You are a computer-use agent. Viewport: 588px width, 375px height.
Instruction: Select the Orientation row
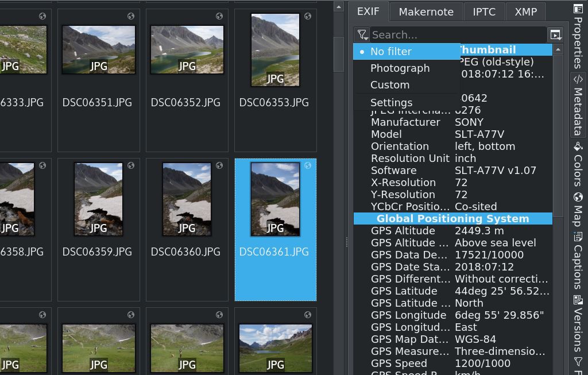click(x=452, y=146)
